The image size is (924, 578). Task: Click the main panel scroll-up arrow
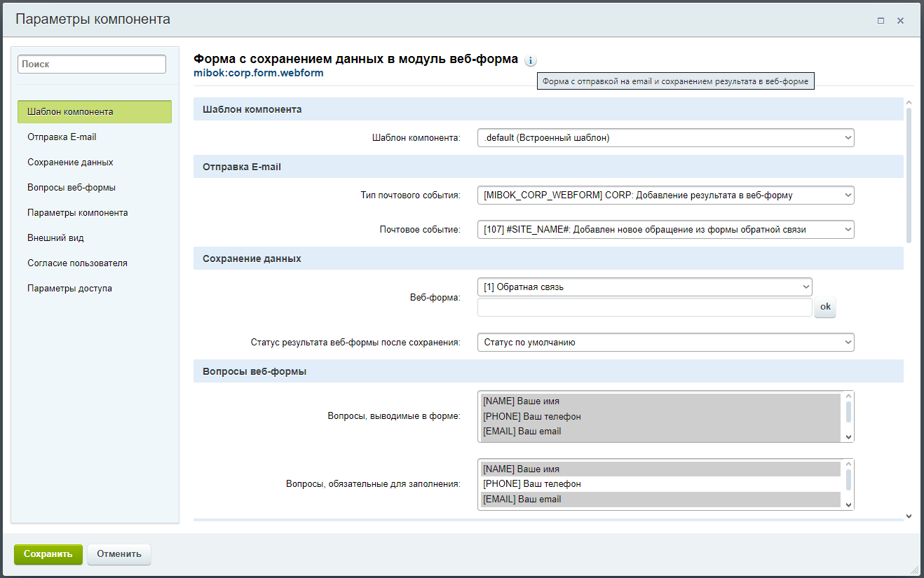pyautogui.click(x=909, y=102)
